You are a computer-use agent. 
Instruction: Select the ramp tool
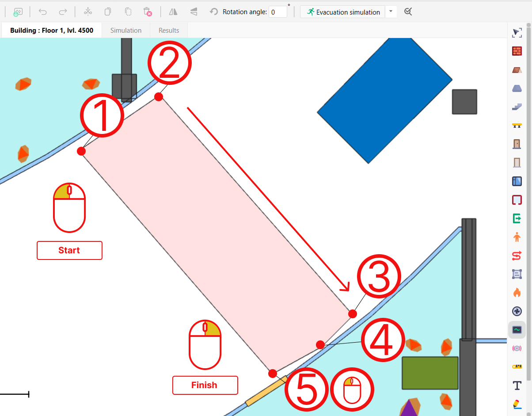[x=517, y=70]
